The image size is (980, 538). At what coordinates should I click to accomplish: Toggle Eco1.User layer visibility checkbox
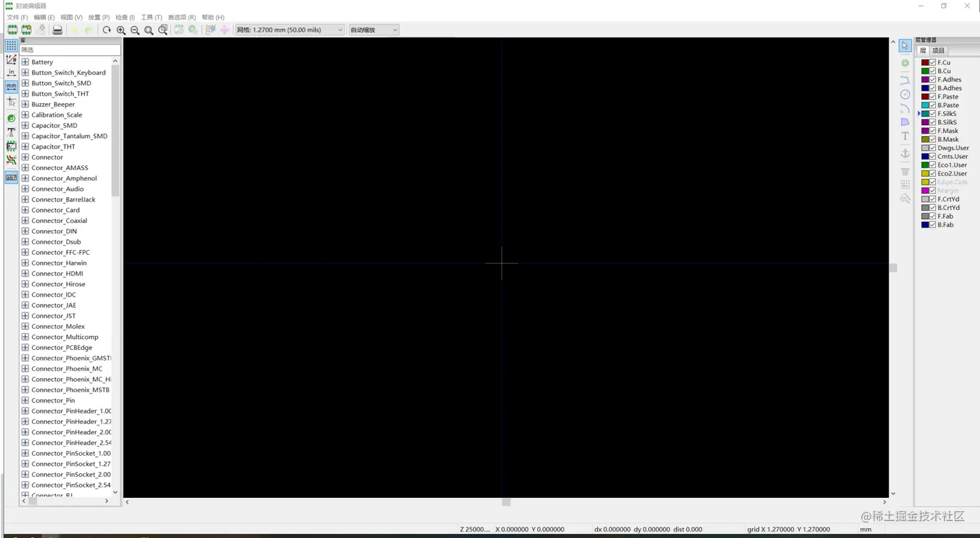click(x=933, y=165)
